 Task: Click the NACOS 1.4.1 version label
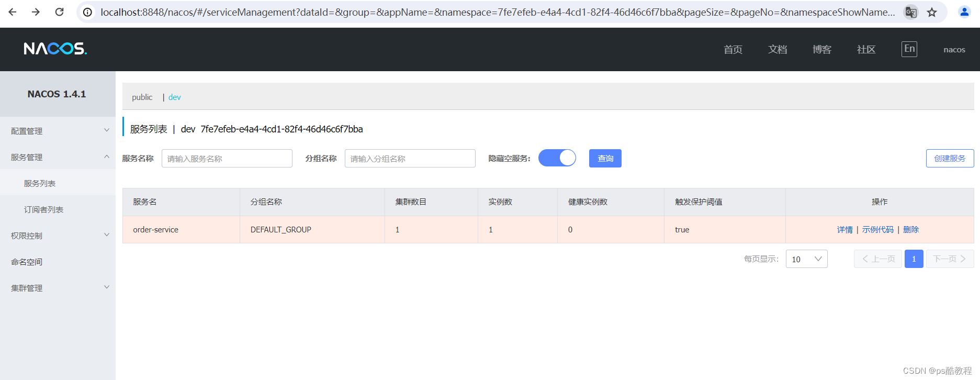pyautogui.click(x=57, y=94)
